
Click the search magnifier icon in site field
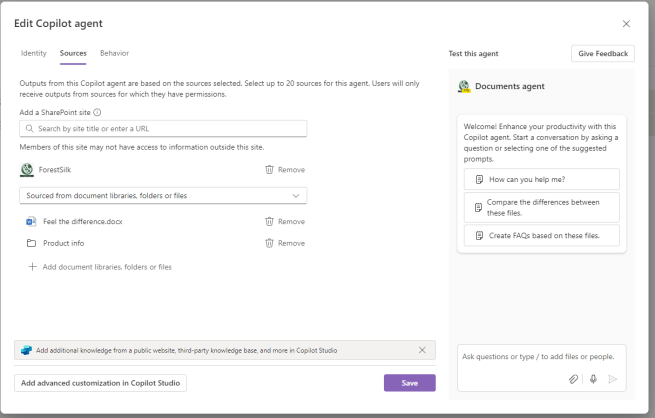tap(29, 129)
